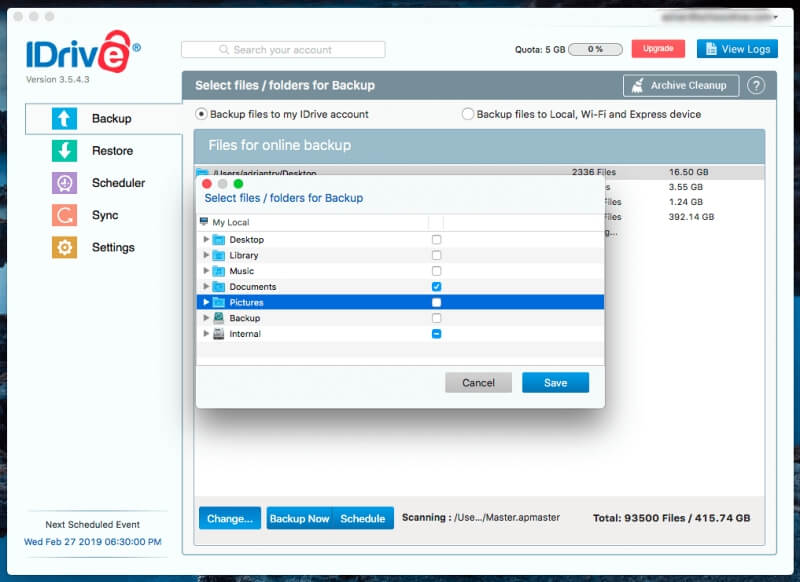Click the View Logs button
The width and height of the screenshot is (800, 582).
point(737,49)
